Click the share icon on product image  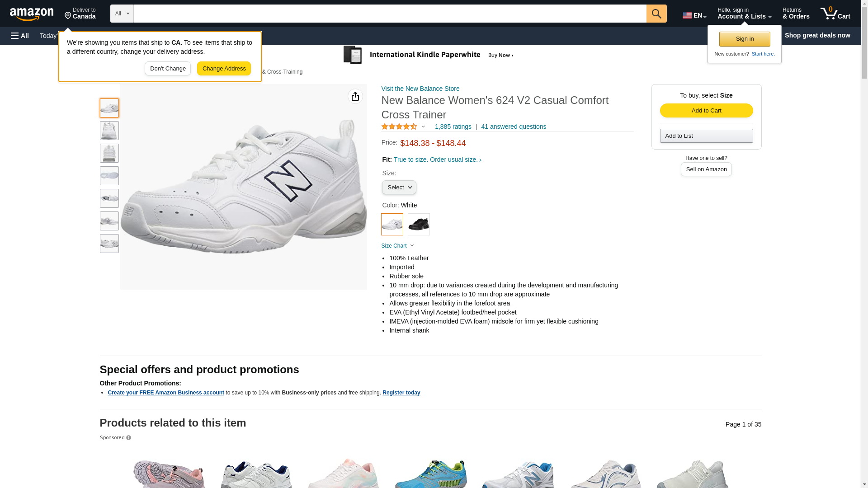point(355,96)
